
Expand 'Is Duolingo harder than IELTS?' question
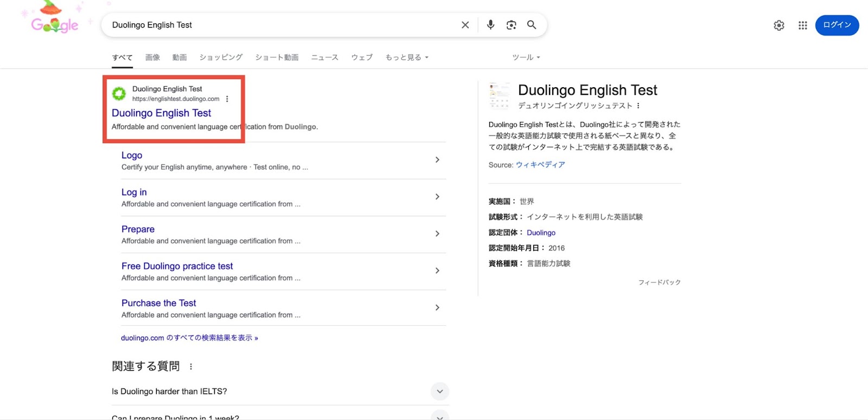point(280,391)
